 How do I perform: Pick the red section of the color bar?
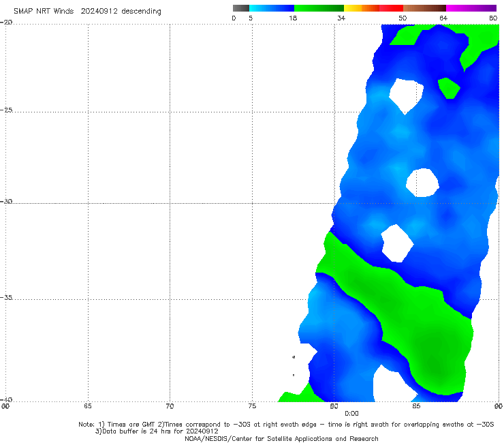point(391,8)
